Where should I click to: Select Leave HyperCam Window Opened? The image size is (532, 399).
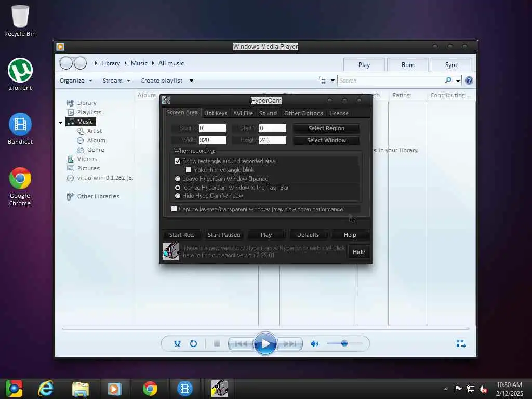click(178, 179)
